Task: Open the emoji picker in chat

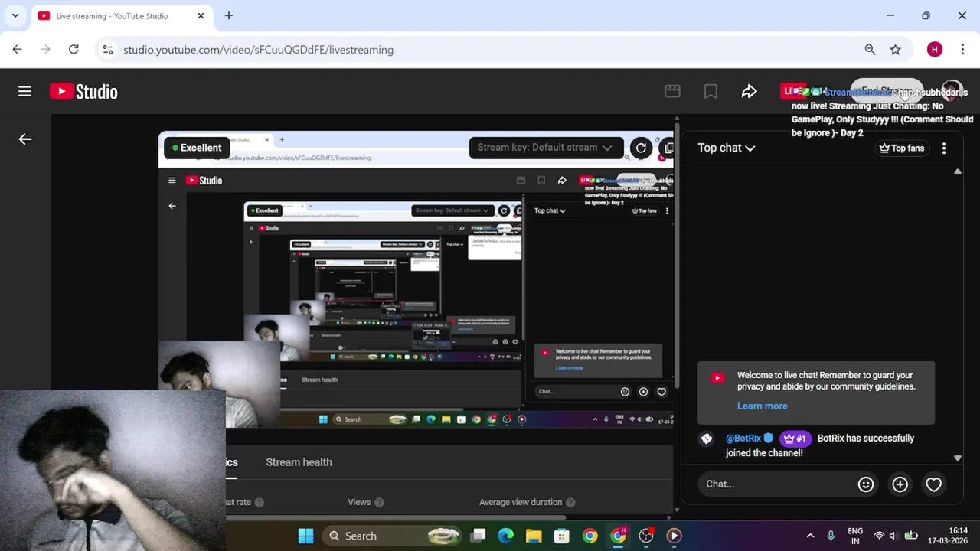Action: (866, 484)
